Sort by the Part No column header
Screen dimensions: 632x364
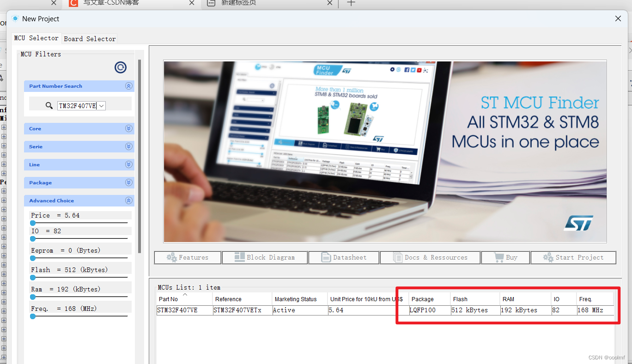tap(184, 299)
